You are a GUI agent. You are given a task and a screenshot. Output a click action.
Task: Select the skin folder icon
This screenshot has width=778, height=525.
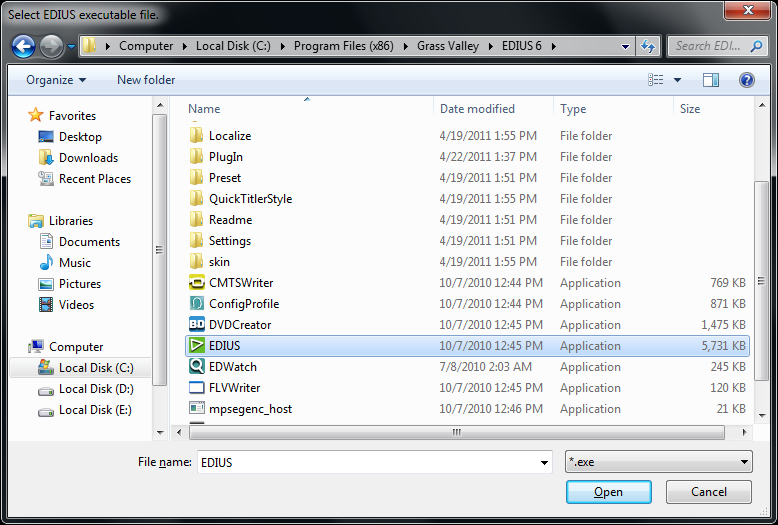[x=196, y=262]
